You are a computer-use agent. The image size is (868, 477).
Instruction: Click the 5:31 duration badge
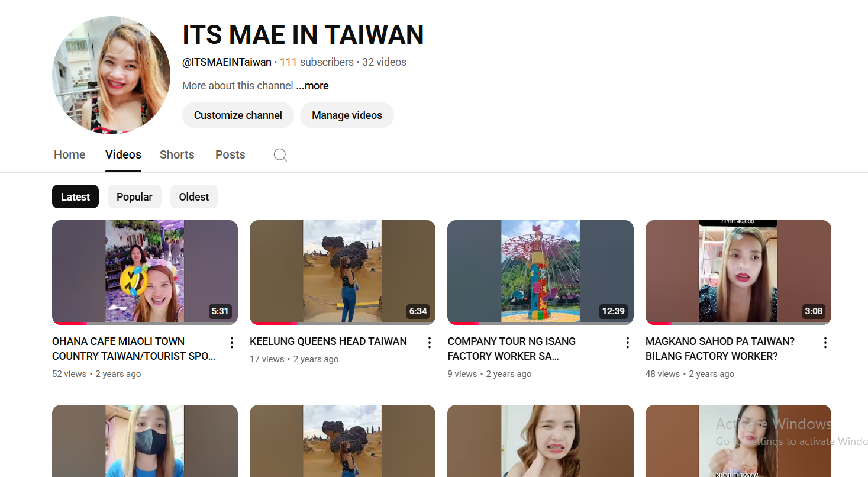coord(220,311)
